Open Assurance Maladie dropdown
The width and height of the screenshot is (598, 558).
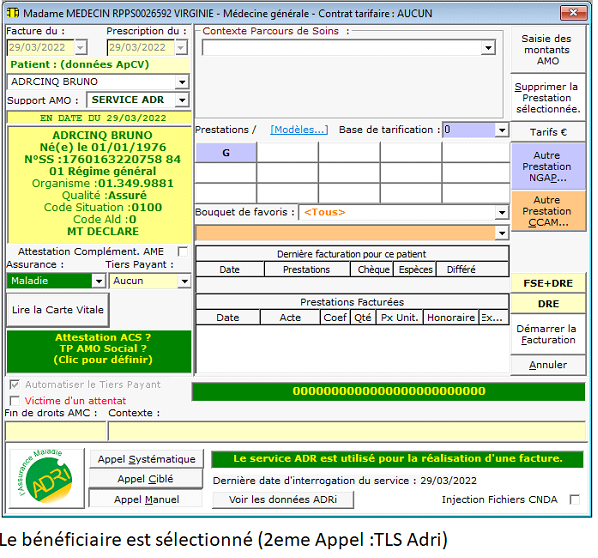(99, 281)
